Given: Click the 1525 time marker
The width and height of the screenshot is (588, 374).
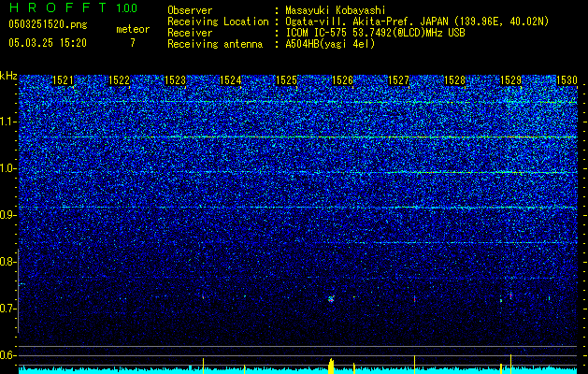Looking at the screenshot, I should 286,80.
